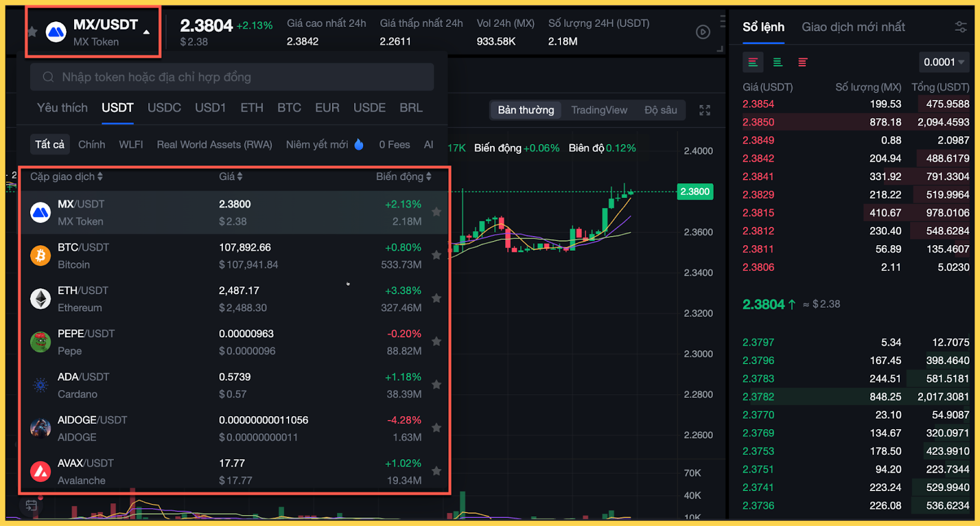Screen dimensions: 980x526
Task: Click bid price 2.3782 in order book
Action: [x=758, y=397]
